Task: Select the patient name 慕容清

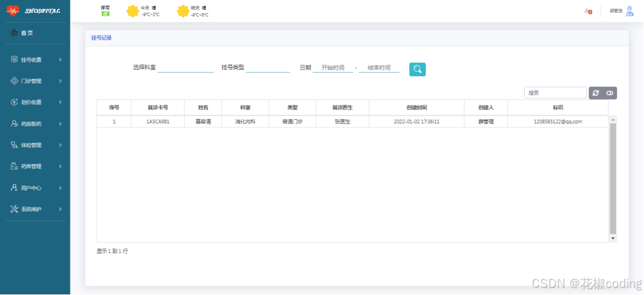Action: pos(203,122)
